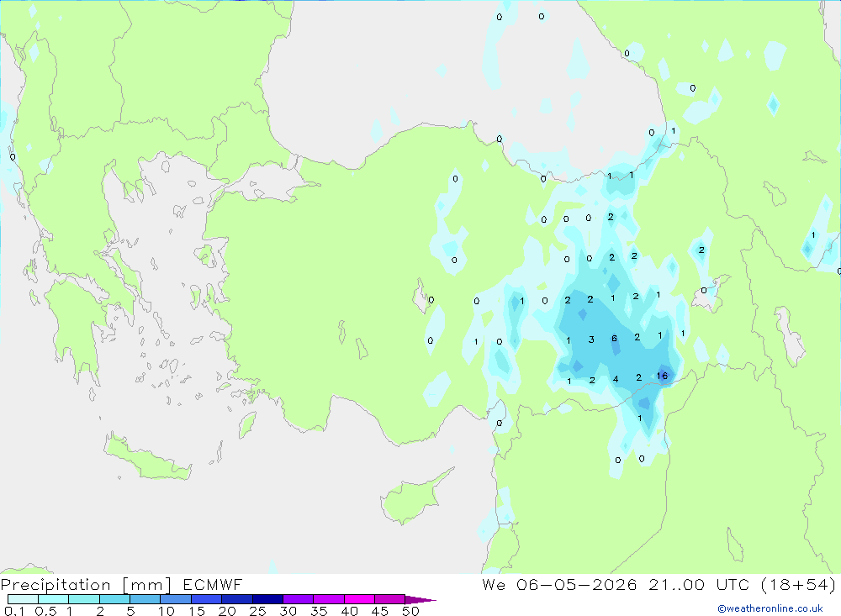Click the "40" legend scale label

point(350,611)
